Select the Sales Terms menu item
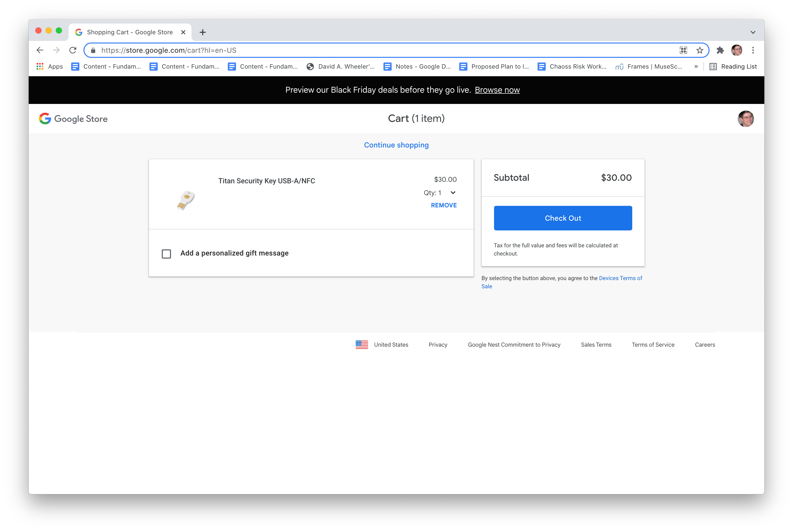This screenshot has width=793, height=532. pyautogui.click(x=595, y=344)
